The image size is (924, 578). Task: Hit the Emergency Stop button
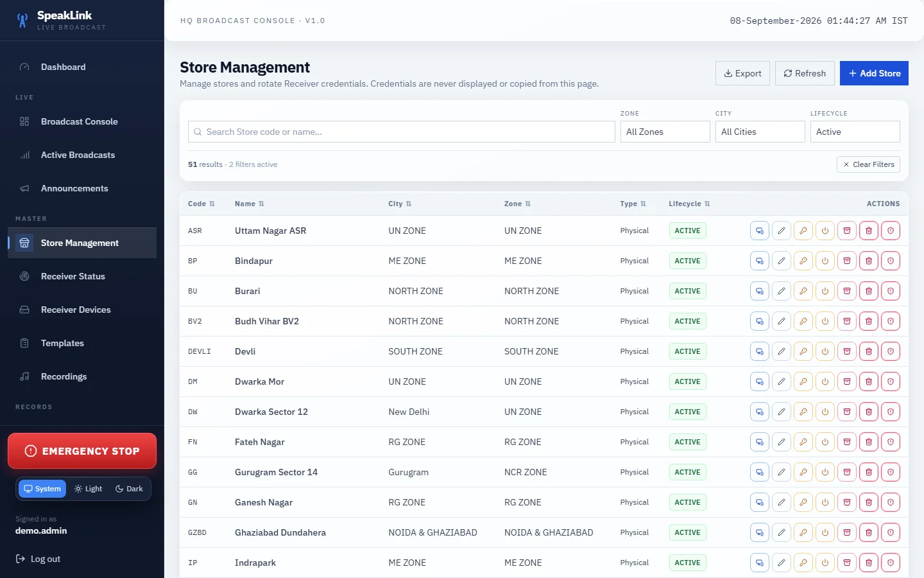tap(82, 451)
